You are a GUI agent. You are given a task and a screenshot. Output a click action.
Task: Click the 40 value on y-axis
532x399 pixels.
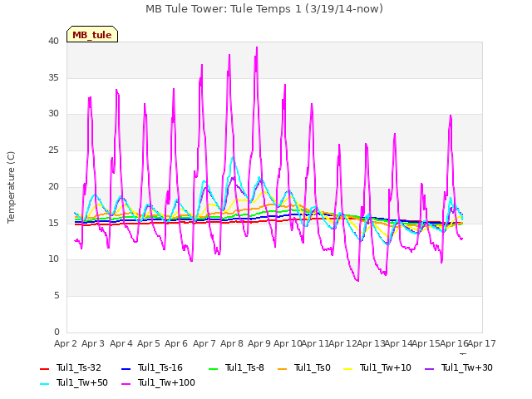tap(53, 41)
